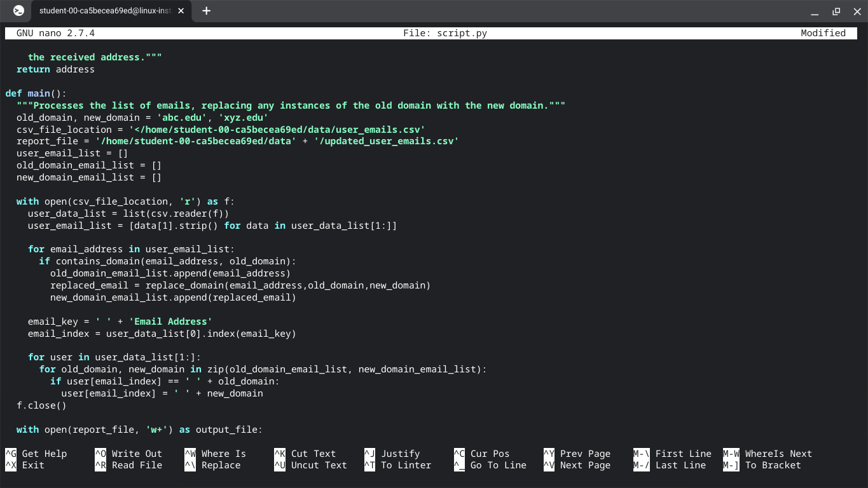
Task: Click the Cut Text shortcut
Action: (305, 454)
